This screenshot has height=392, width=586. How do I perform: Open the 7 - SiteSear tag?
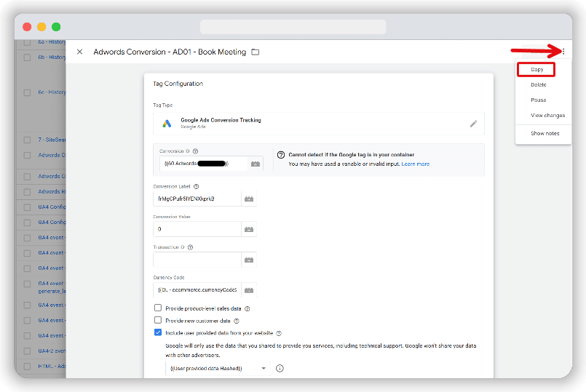[52, 140]
